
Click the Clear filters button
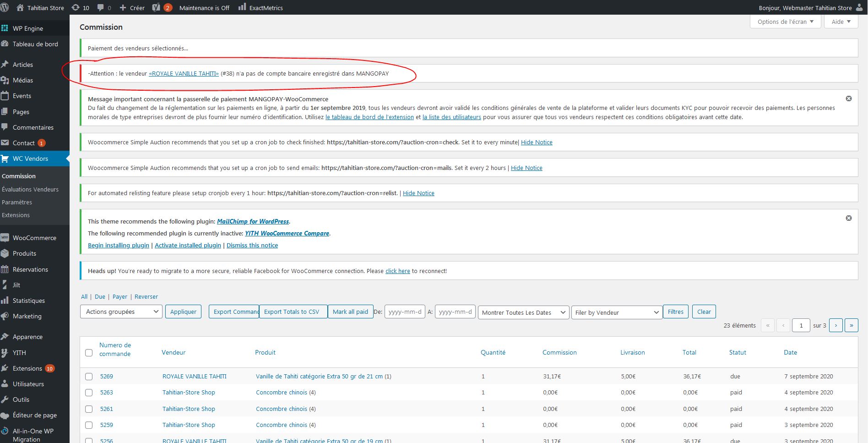(x=704, y=312)
